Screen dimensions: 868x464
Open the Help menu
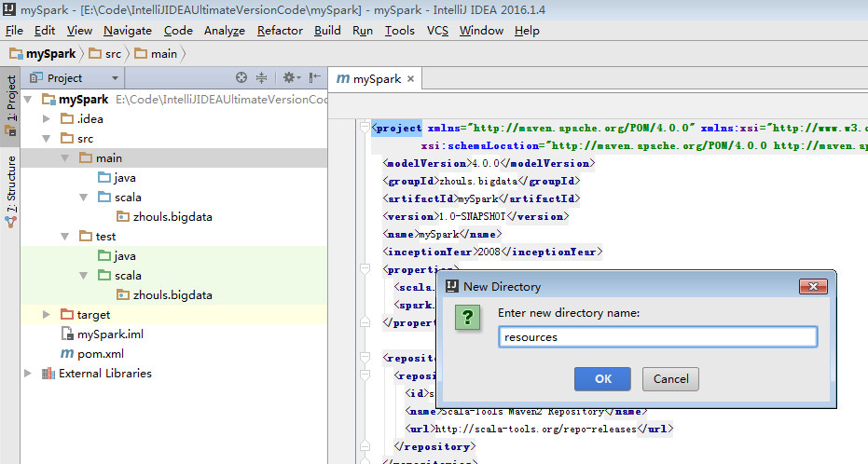[x=527, y=31]
